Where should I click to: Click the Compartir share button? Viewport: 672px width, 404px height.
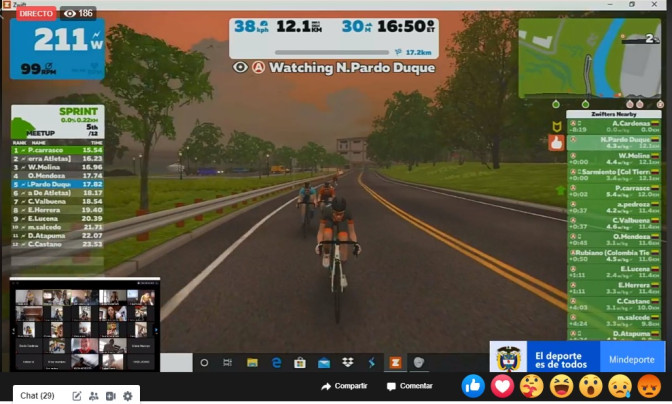click(344, 386)
